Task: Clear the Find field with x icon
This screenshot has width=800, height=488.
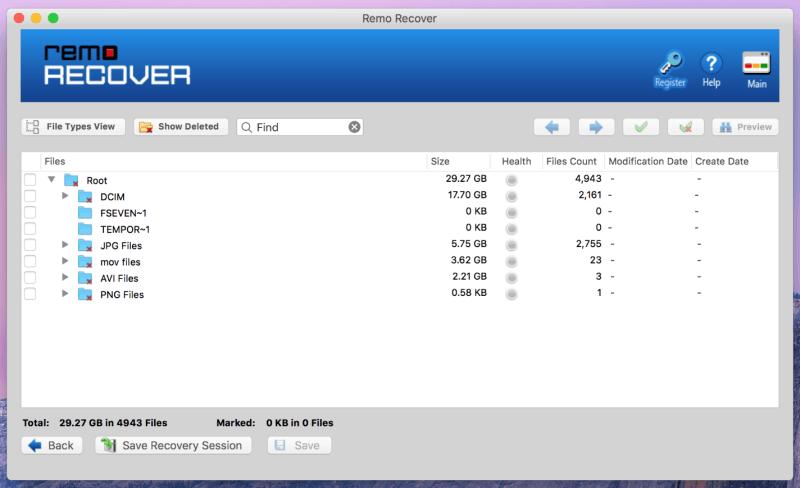Action: pyautogui.click(x=354, y=127)
